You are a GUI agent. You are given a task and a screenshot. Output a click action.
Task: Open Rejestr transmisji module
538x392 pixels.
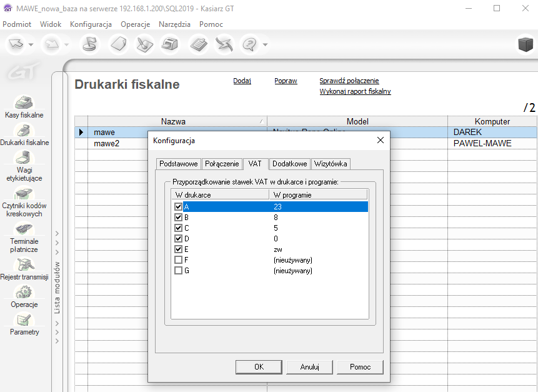(x=24, y=266)
